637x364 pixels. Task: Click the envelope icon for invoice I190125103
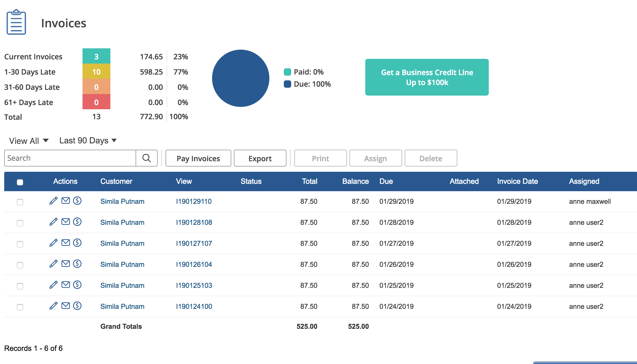click(65, 285)
